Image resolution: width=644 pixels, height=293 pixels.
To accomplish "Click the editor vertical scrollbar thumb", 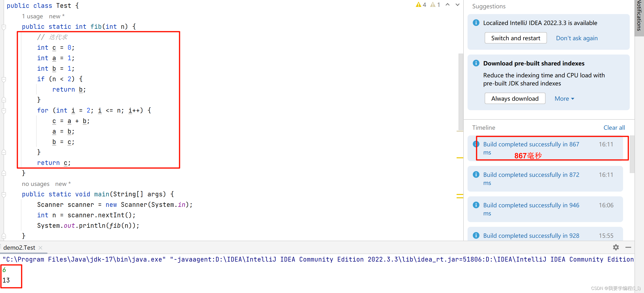I will [461, 91].
